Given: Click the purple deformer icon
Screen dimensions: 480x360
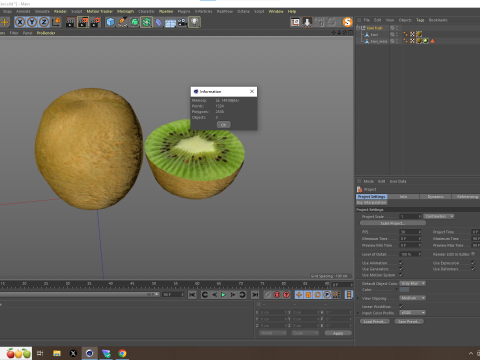Looking at the screenshot, I should (159, 22).
